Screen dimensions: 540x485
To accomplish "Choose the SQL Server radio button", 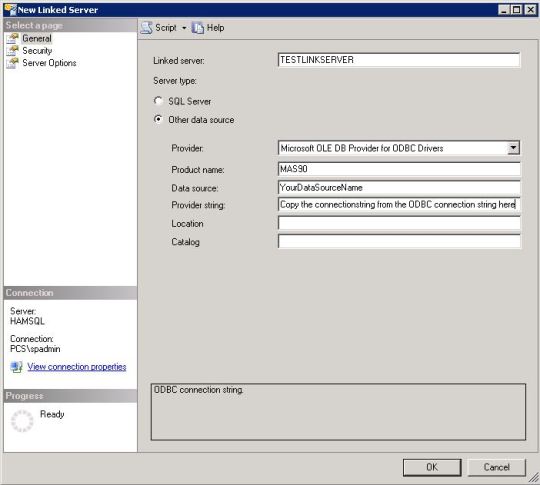I will tap(158, 101).
